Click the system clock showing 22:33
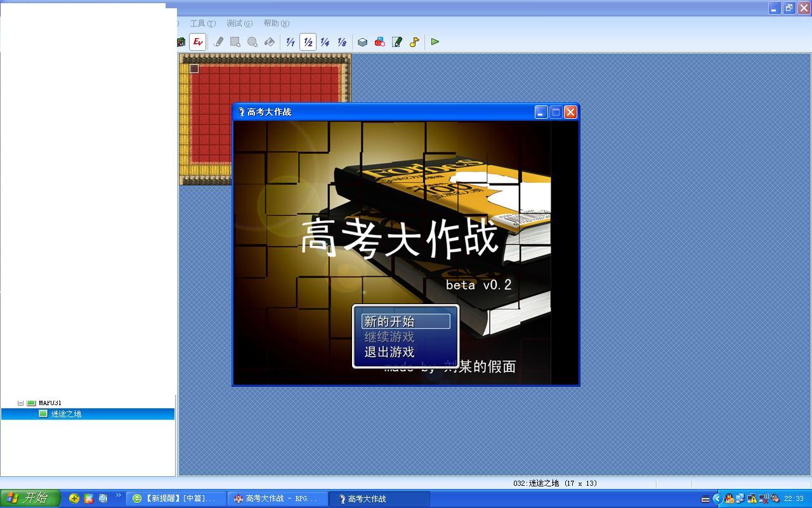 (794, 498)
